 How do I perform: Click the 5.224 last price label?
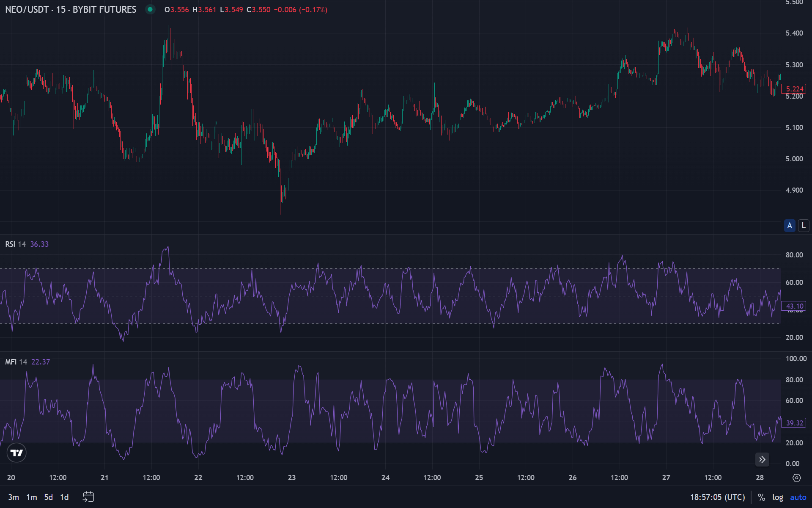click(x=794, y=88)
